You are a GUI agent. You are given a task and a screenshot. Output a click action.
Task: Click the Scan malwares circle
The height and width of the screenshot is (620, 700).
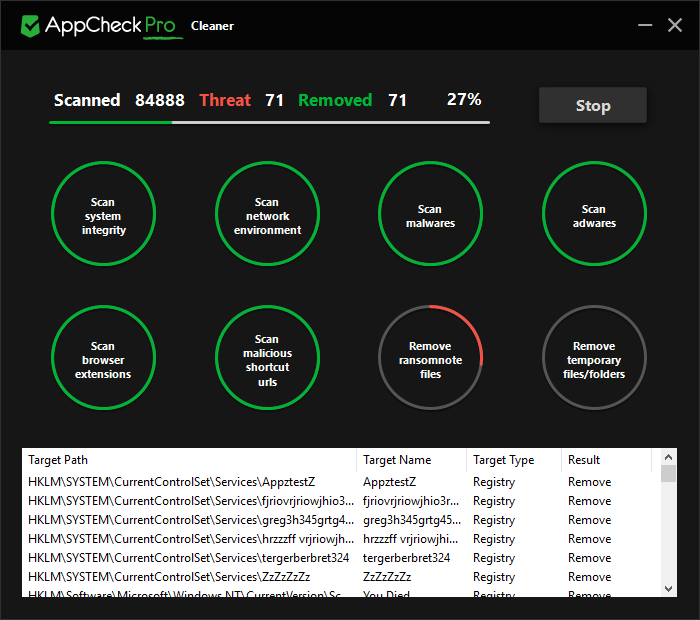[430, 216]
